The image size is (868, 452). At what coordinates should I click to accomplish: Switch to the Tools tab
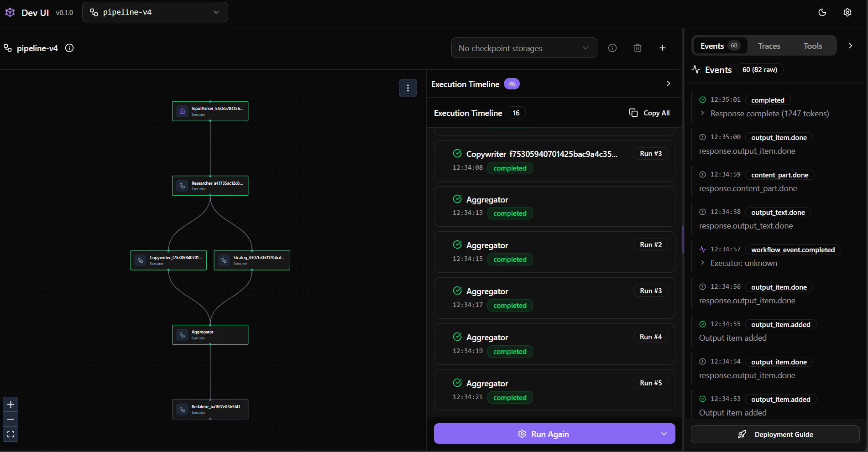(813, 46)
